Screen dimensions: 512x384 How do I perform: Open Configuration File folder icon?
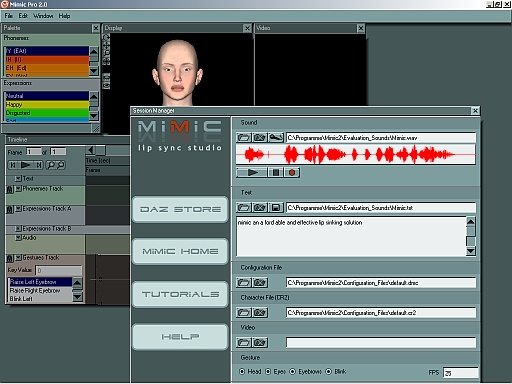[x=244, y=283]
